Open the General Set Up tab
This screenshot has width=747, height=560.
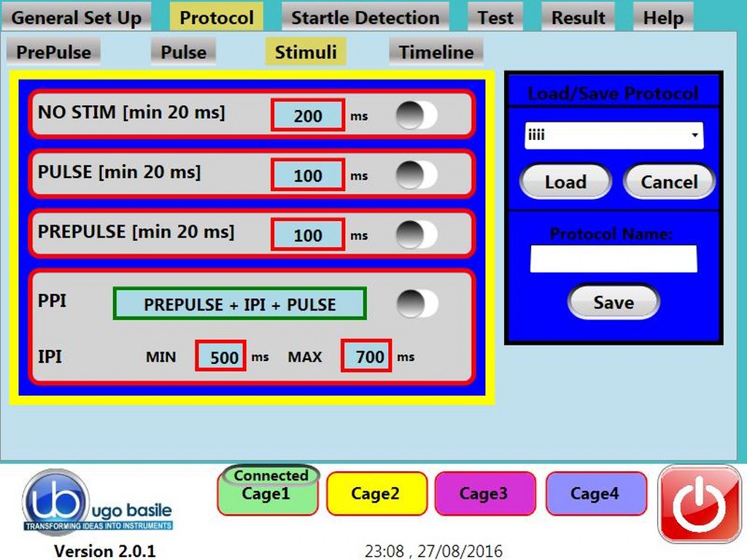tap(76, 17)
